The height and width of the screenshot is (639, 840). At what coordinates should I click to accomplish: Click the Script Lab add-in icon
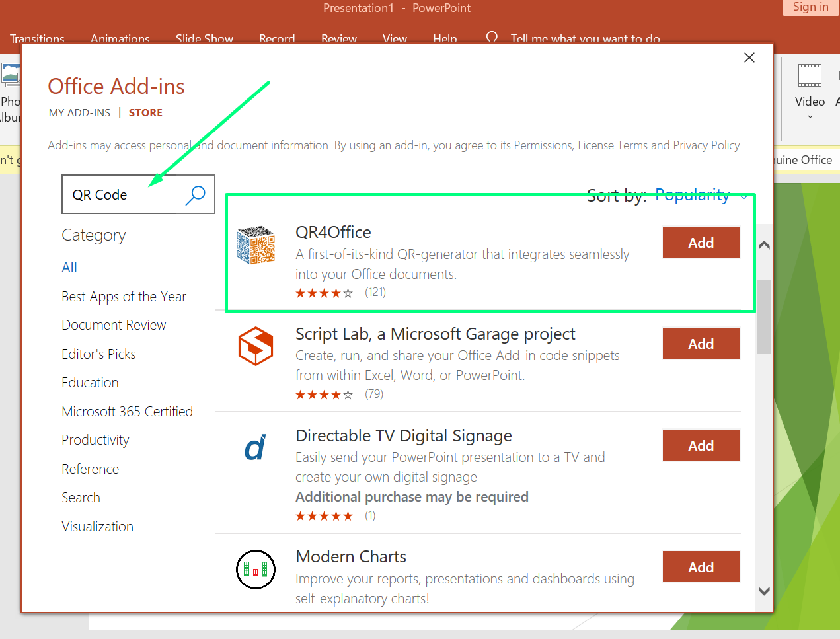(x=256, y=346)
